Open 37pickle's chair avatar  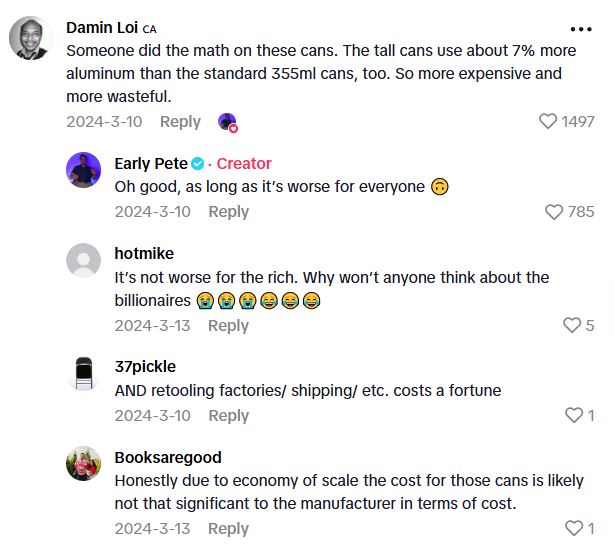pos(84,373)
